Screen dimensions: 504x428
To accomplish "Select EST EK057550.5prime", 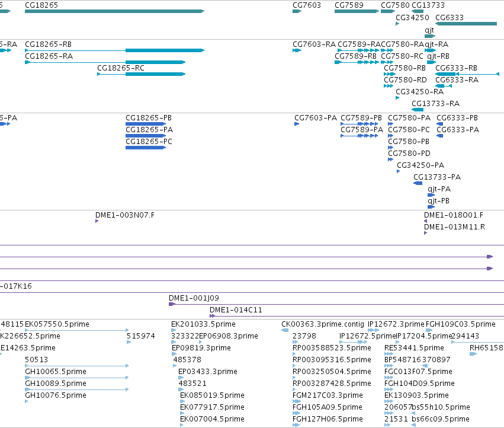I will pyautogui.click(x=57, y=324).
